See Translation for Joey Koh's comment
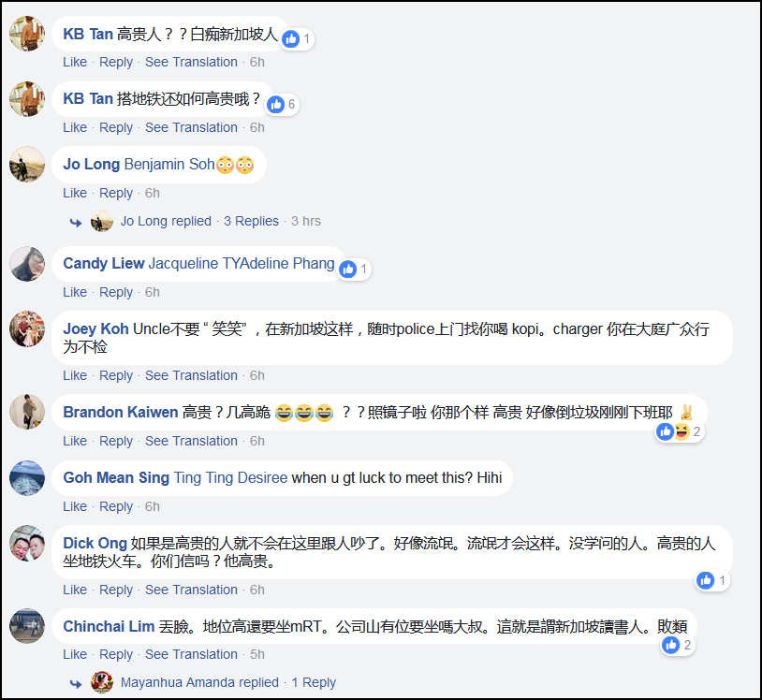Image resolution: width=762 pixels, height=700 pixels. point(191,375)
